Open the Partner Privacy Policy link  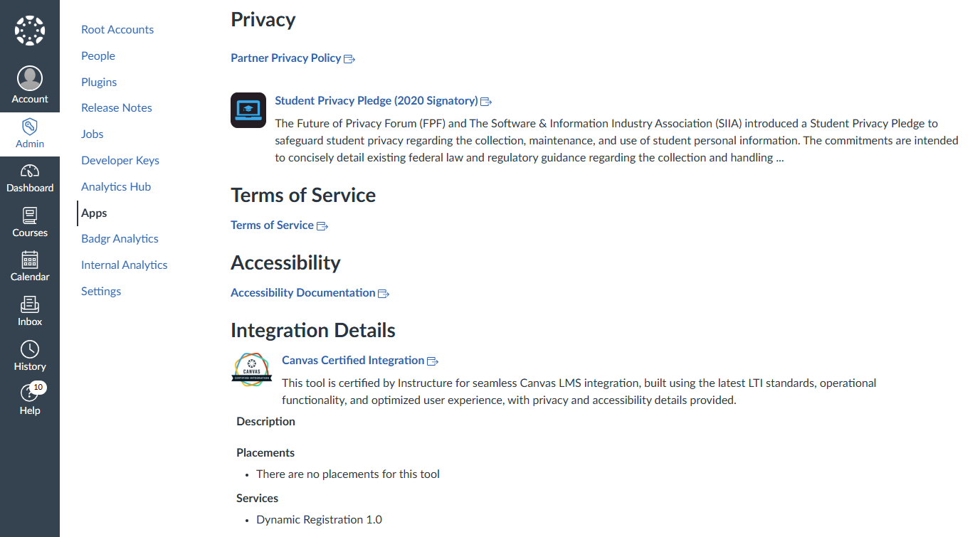coord(293,58)
